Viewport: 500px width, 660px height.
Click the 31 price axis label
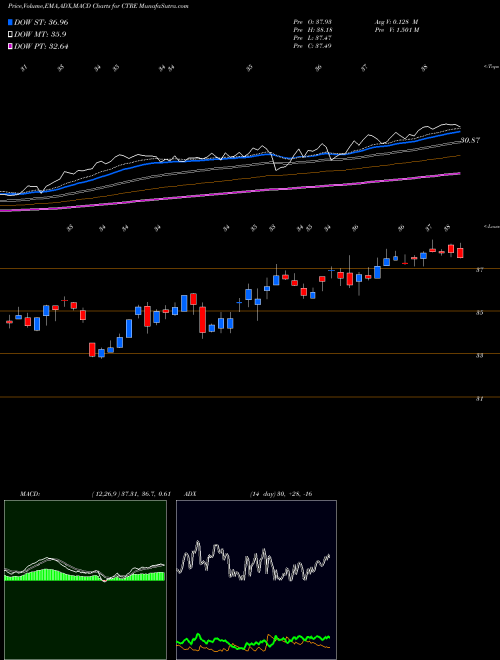[x=479, y=399]
